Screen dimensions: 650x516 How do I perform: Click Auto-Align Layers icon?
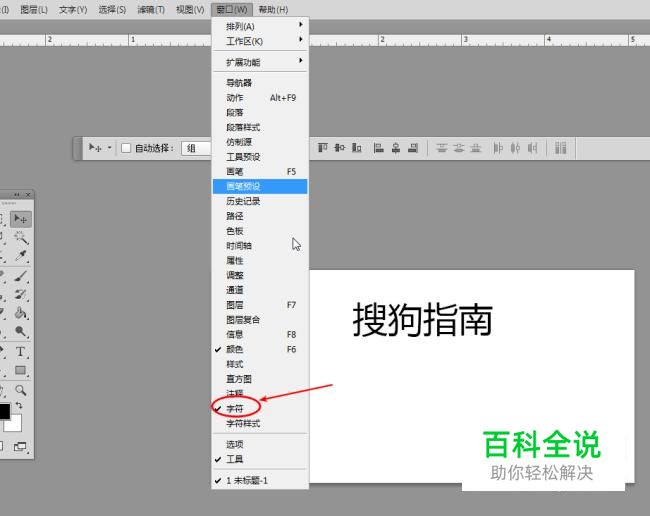coord(560,148)
